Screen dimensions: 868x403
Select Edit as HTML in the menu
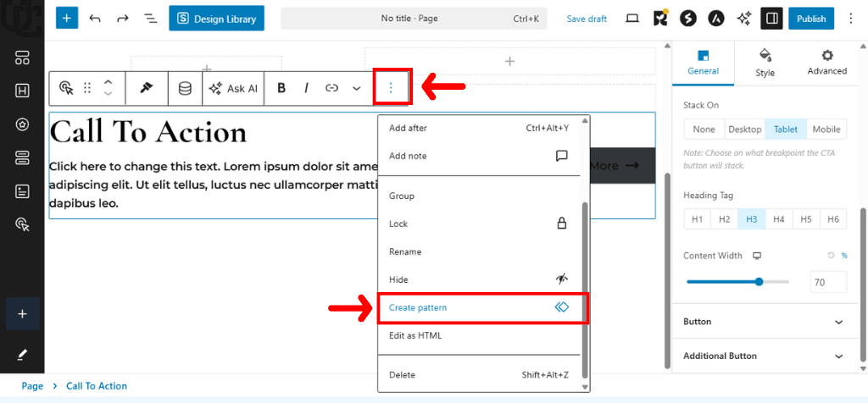point(479,335)
